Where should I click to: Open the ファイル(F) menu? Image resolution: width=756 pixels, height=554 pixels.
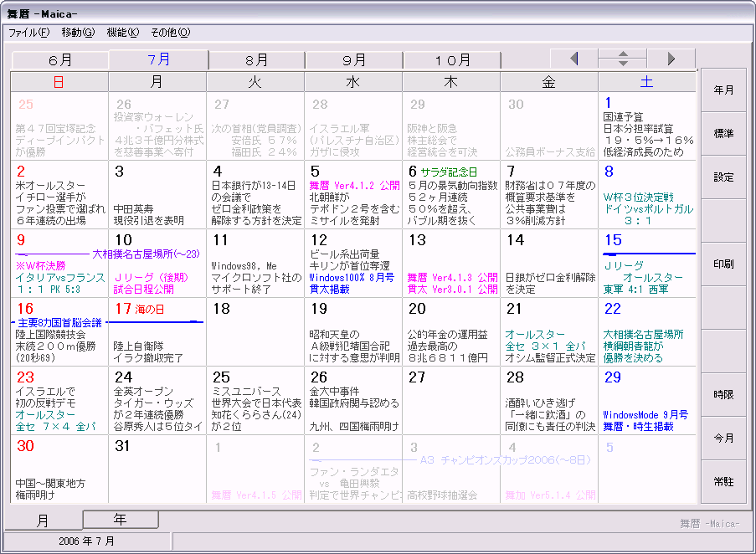[29, 33]
